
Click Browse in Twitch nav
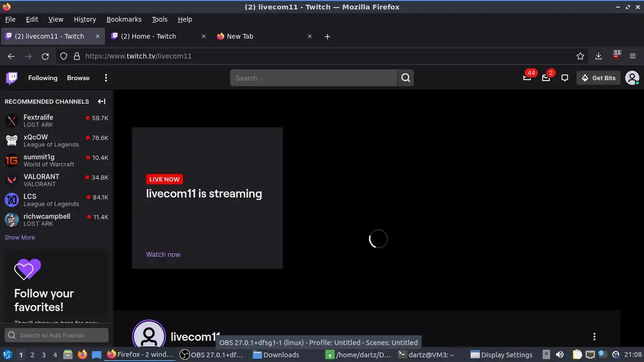78,78
